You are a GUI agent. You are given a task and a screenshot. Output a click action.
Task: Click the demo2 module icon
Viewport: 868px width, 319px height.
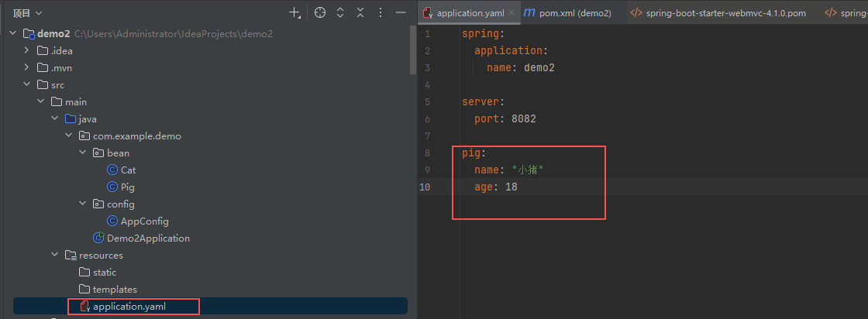coord(29,34)
